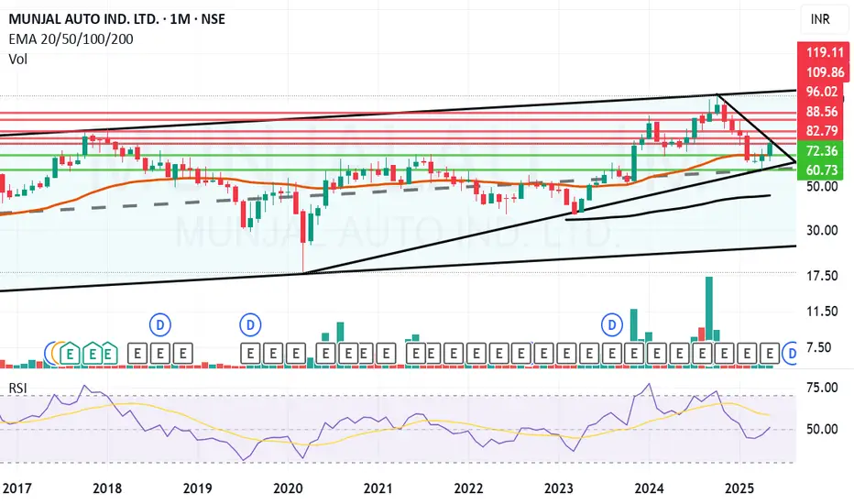Click the 2025 label on the time axis
Image resolution: width=854 pixels, height=504 pixels.
click(x=739, y=488)
